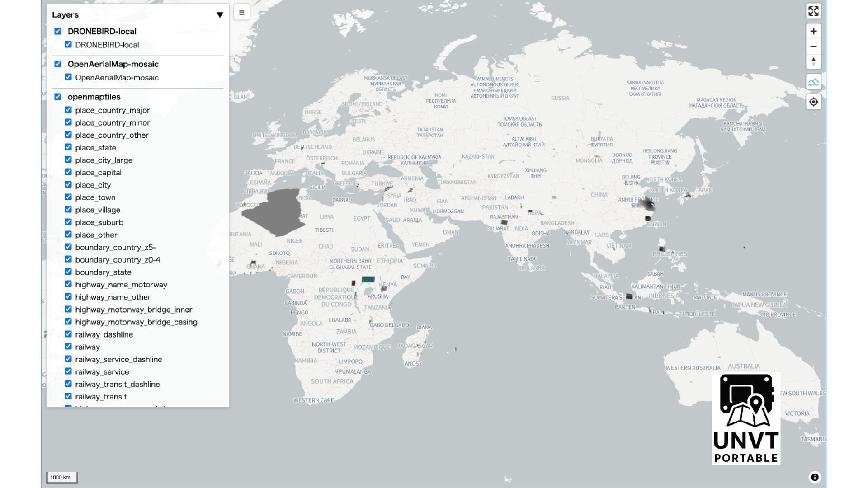
Task: Click the highway_name_motorway layer label
Action: (121, 285)
